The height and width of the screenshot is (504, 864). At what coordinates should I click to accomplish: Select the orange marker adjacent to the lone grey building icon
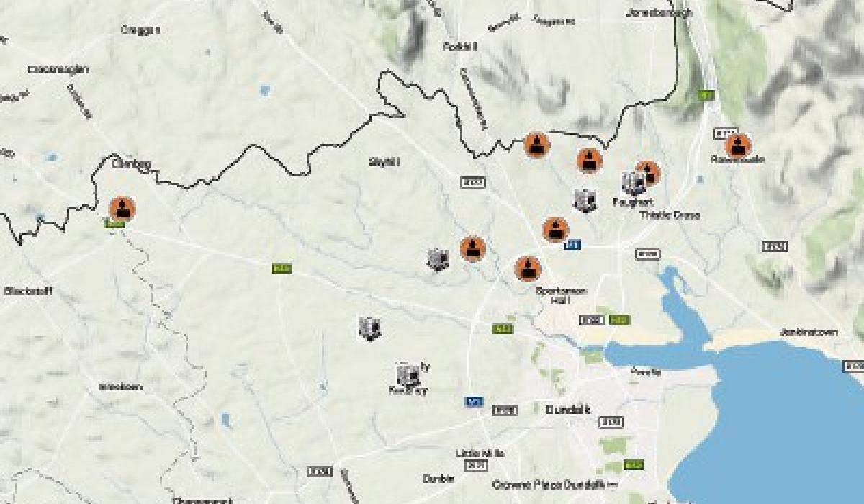[x=472, y=249]
